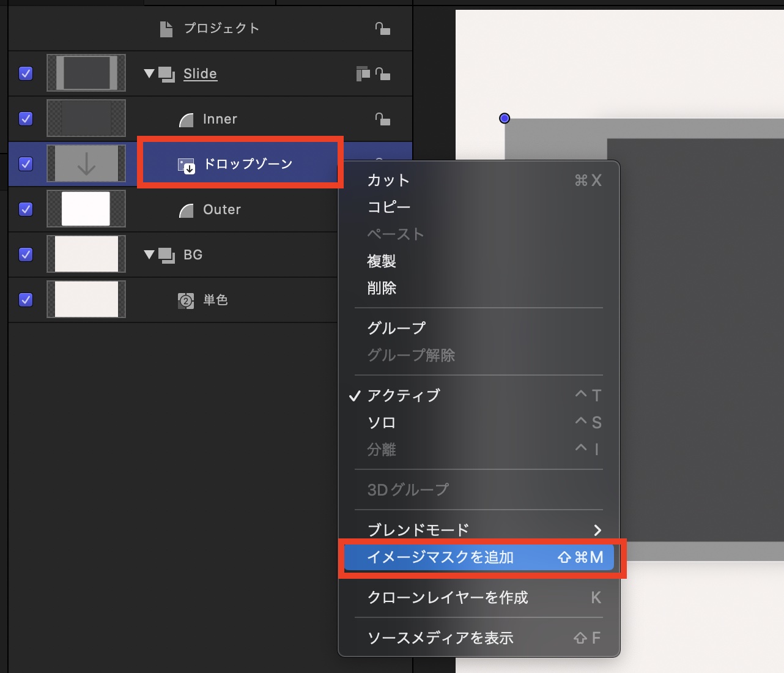Image resolution: width=784 pixels, height=673 pixels.
Task: Click the lock icon on Inner layer
Action: [382, 119]
